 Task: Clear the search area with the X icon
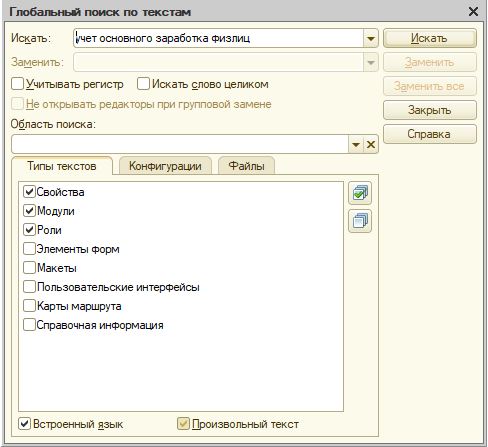[x=371, y=144]
